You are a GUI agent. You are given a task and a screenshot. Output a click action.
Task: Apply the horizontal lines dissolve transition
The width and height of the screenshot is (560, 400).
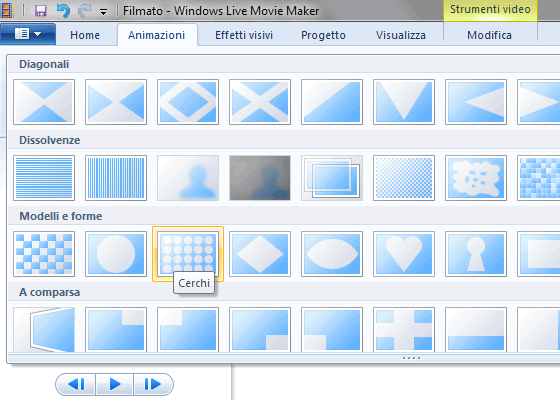(x=44, y=178)
